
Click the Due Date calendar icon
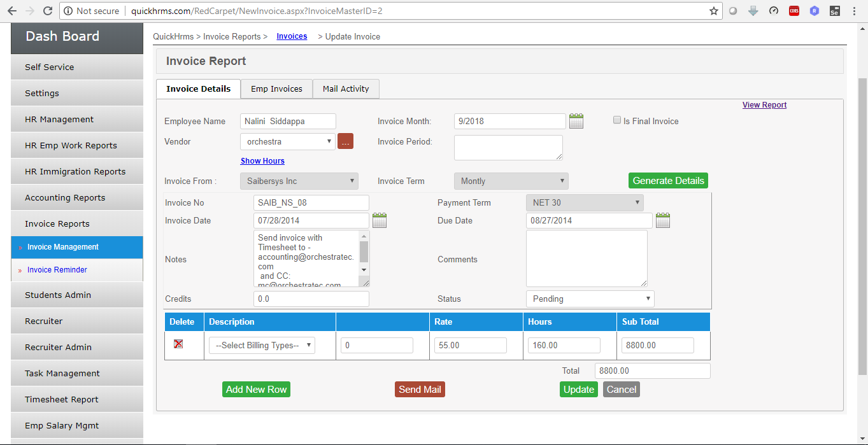[662, 220]
